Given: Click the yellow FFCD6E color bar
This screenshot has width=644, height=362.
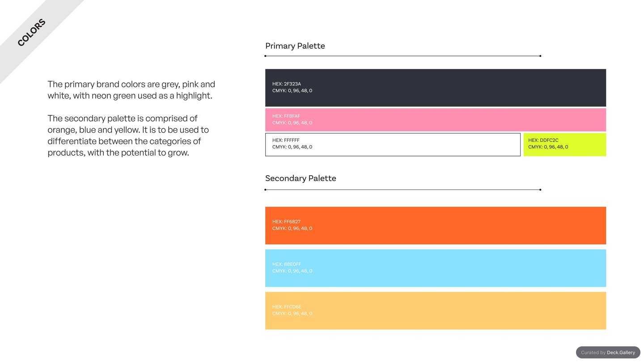Looking at the screenshot, I should (436, 311).
